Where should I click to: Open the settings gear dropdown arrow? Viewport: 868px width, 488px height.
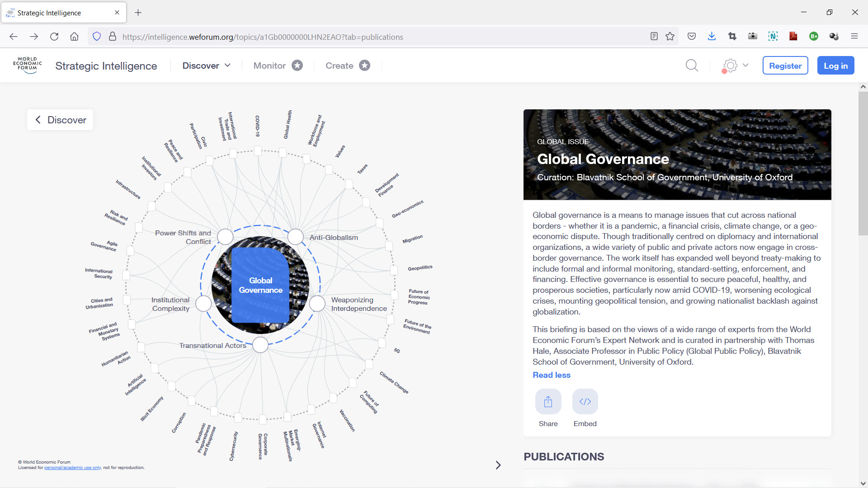pos(745,66)
